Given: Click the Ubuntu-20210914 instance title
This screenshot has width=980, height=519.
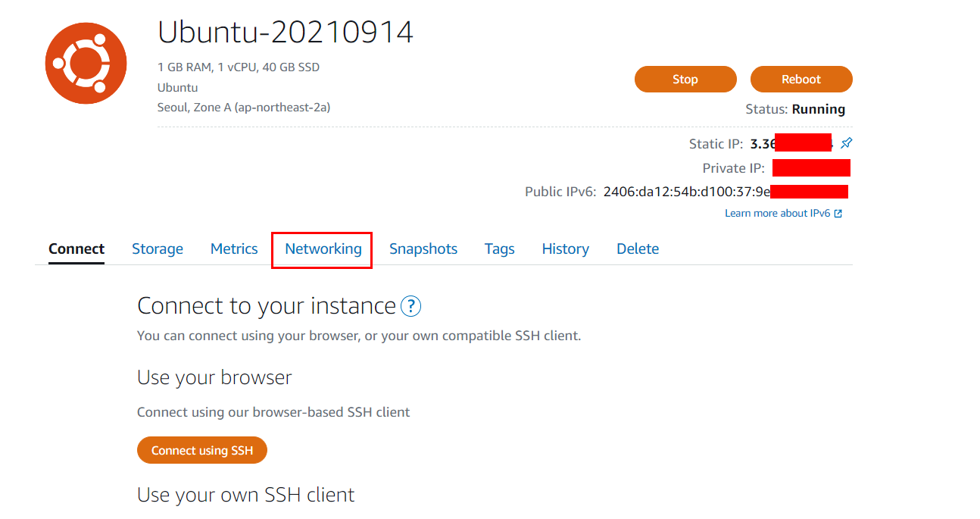Looking at the screenshot, I should pos(286,33).
